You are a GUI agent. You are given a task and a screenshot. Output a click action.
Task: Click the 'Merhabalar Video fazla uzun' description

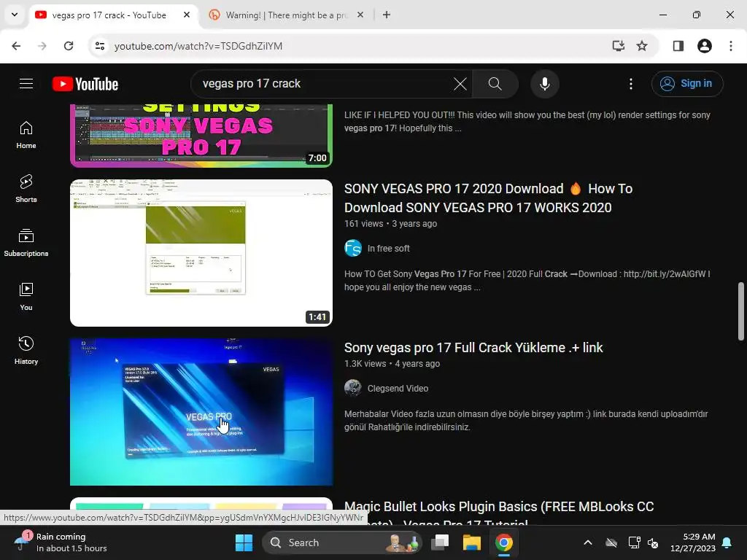pos(526,421)
